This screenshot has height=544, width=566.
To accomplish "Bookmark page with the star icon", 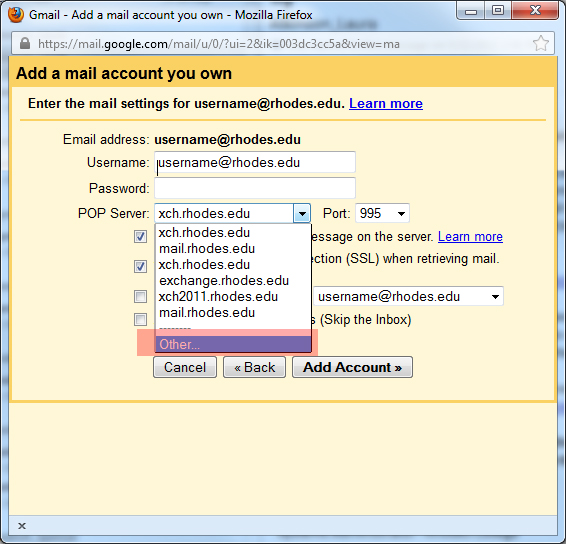I will [541, 43].
